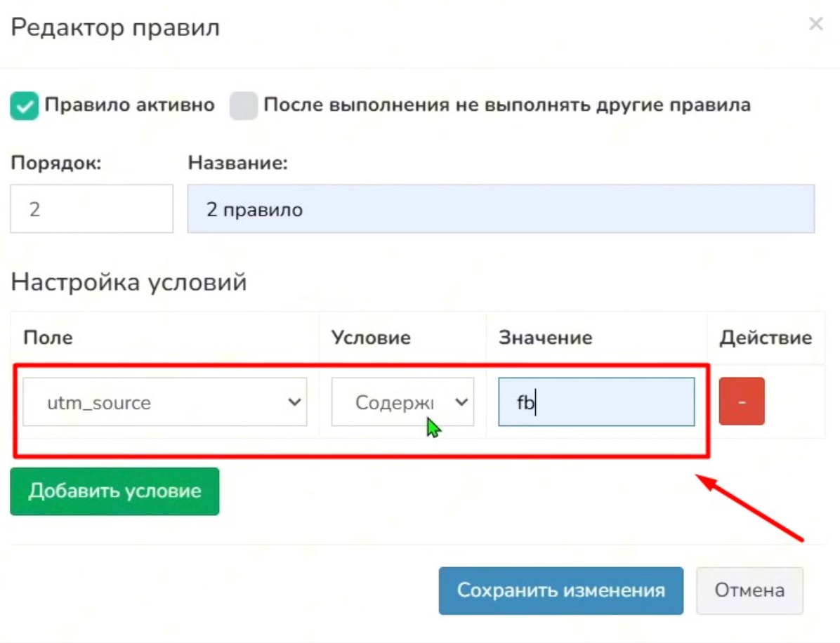
Task: Click the chevron arrow of condition select
Action: coord(461,402)
